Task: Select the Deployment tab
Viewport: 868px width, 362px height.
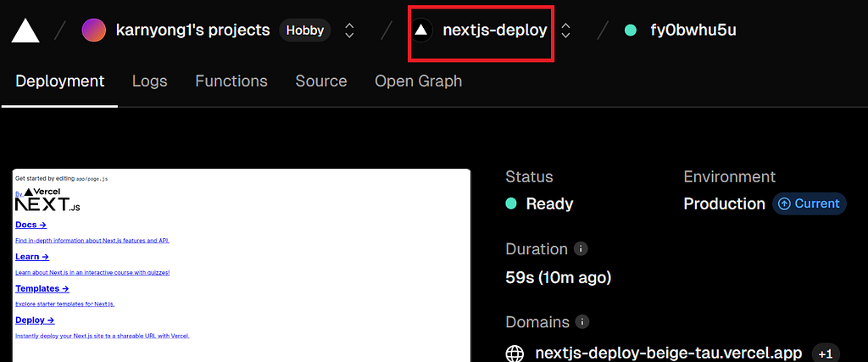Action: click(x=60, y=81)
